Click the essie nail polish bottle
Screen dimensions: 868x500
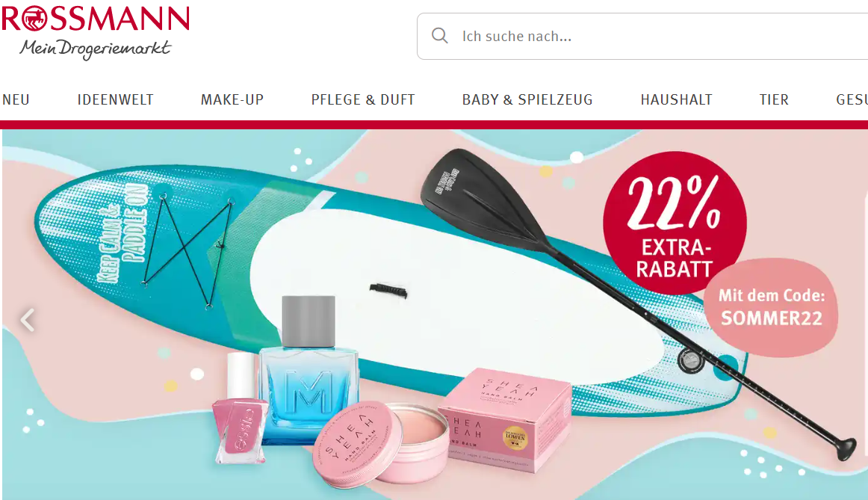(x=241, y=409)
